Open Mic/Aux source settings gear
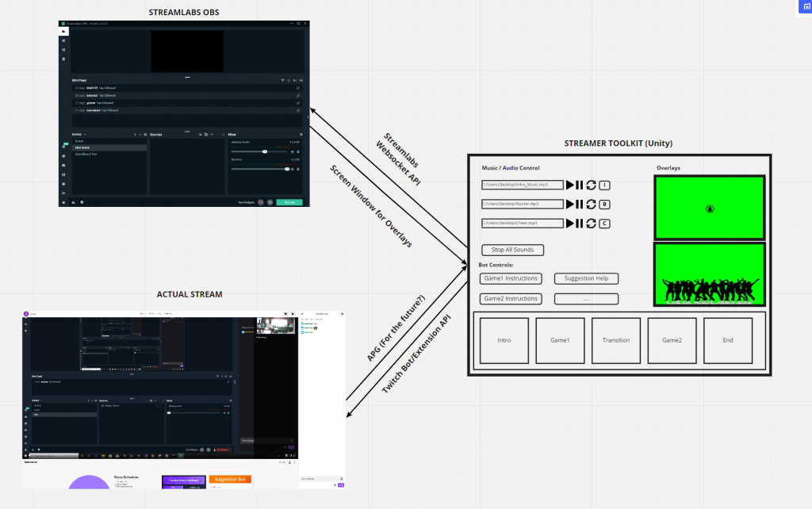The height and width of the screenshot is (509, 812). [x=298, y=169]
